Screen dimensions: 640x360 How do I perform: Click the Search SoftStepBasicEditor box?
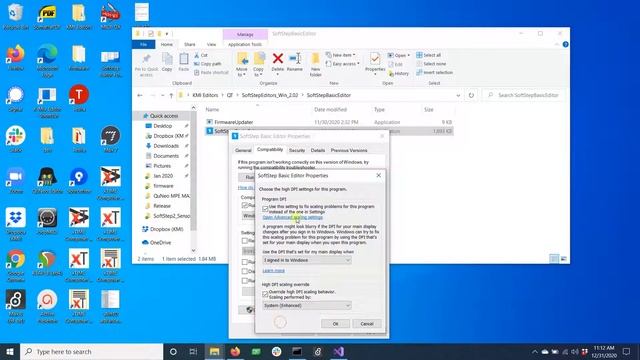pyautogui.click(x=524, y=95)
